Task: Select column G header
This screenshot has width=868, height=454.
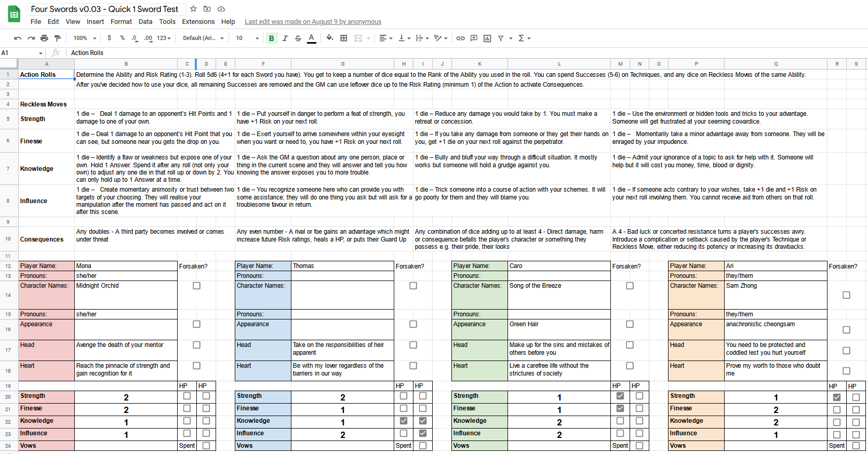Action: click(343, 64)
